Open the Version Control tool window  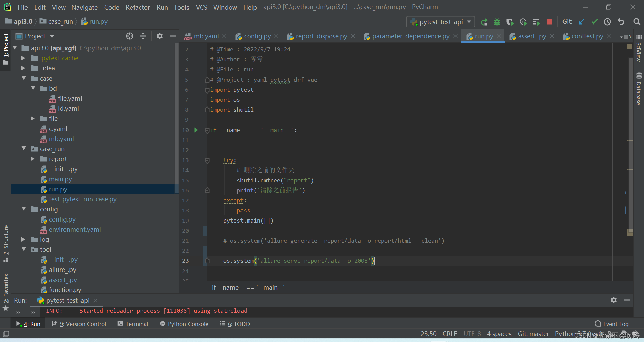coord(79,324)
